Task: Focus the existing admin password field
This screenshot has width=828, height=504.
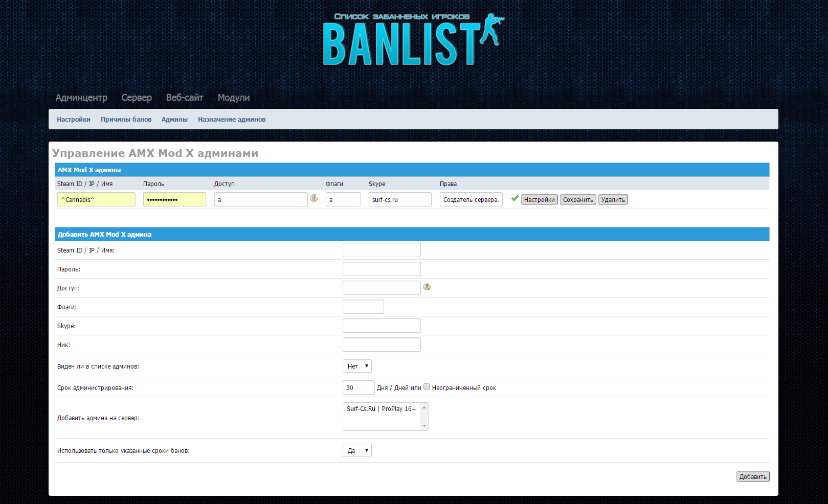Action: (174, 199)
